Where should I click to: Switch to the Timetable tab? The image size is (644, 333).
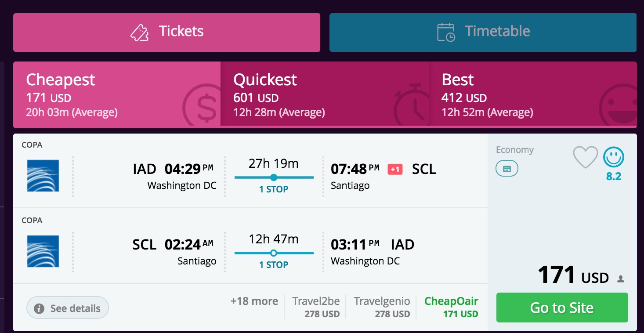[x=483, y=33]
